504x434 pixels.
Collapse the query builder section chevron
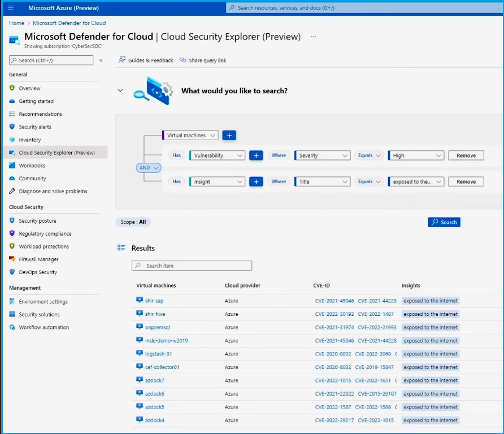click(120, 90)
